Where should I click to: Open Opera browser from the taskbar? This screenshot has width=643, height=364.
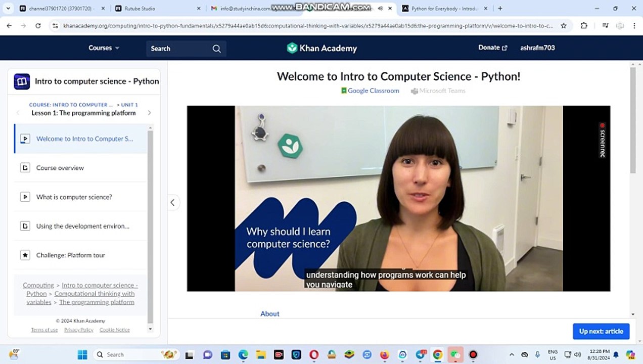(314, 354)
